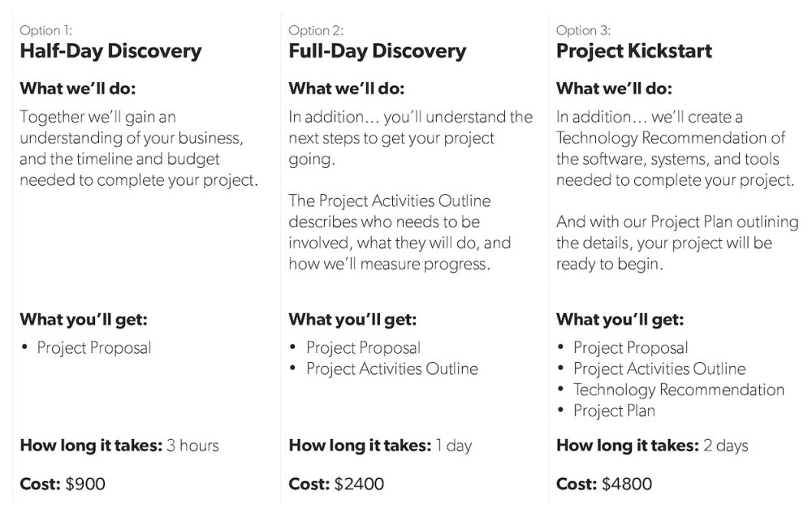
Task: Select the Option 3 label
Action: [x=583, y=31]
